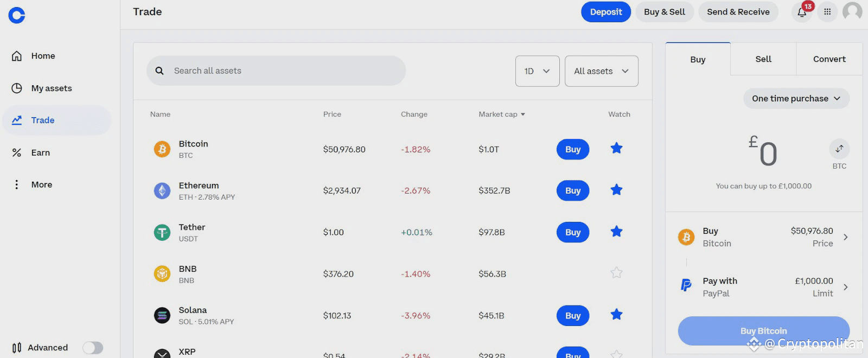
Task: Open the 1D time range dropdown
Action: pyautogui.click(x=537, y=71)
